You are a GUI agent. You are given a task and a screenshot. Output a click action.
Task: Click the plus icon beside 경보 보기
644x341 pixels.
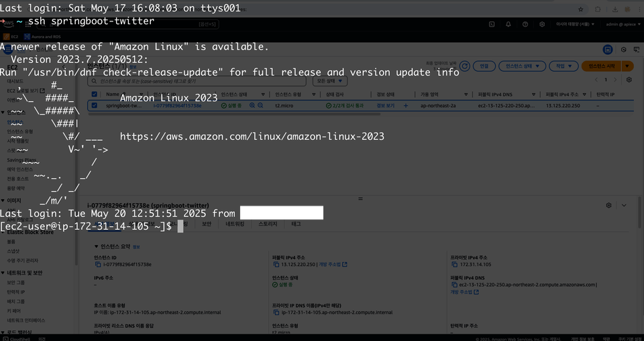click(x=406, y=105)
